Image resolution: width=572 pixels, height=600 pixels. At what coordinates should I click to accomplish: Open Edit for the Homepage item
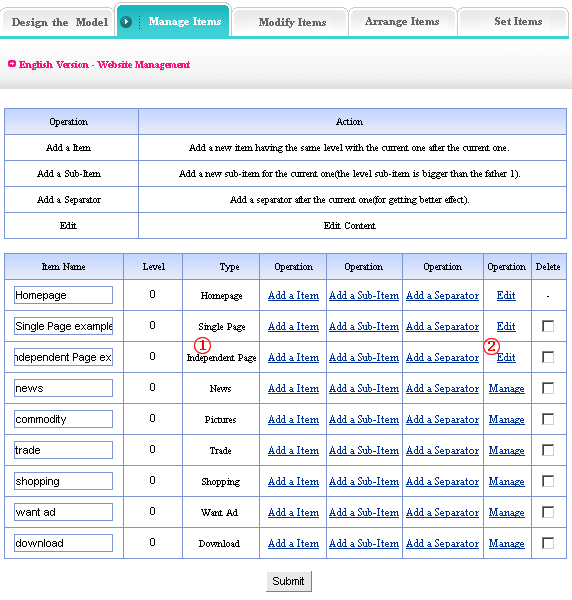506,295
